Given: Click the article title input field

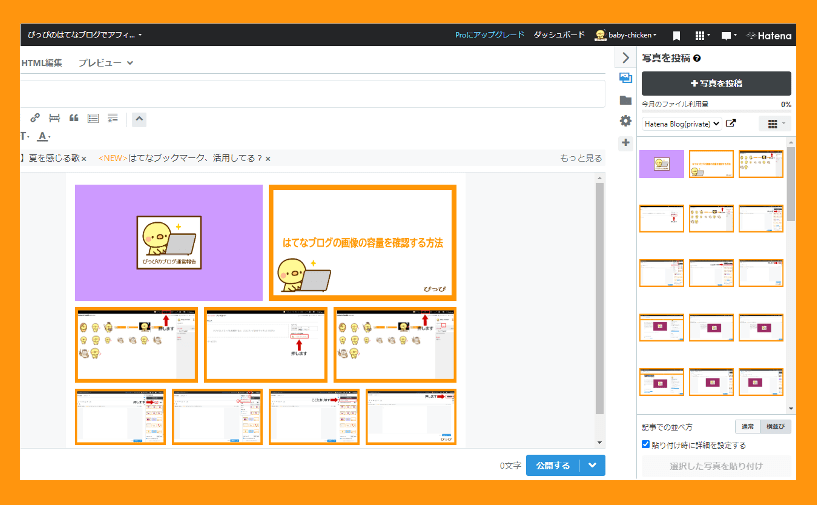Looking at the screenshot, I should pyautogui.click(x=313, y=94).
